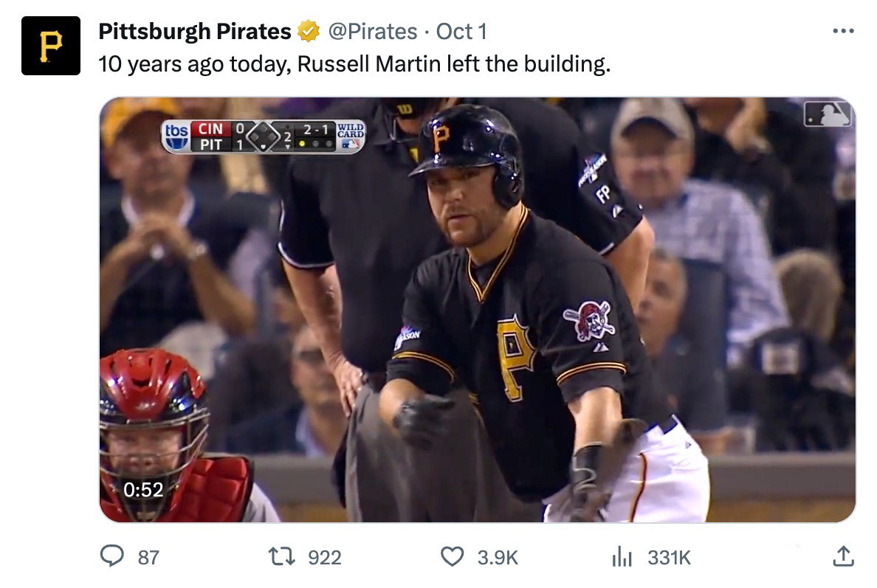This screenshot has width=877, height=588.
Task: Open the Pittsburgh Pirates profile avatar
Action: 50,46
